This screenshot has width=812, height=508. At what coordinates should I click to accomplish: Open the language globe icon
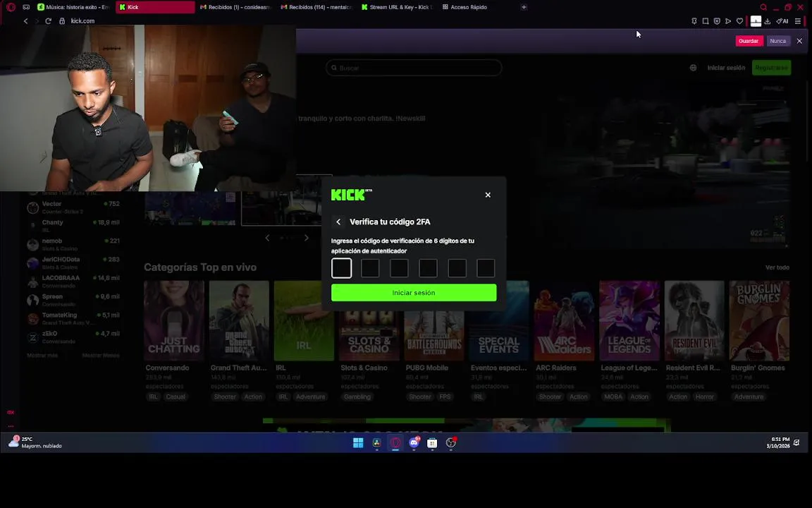tap(693, 68)
